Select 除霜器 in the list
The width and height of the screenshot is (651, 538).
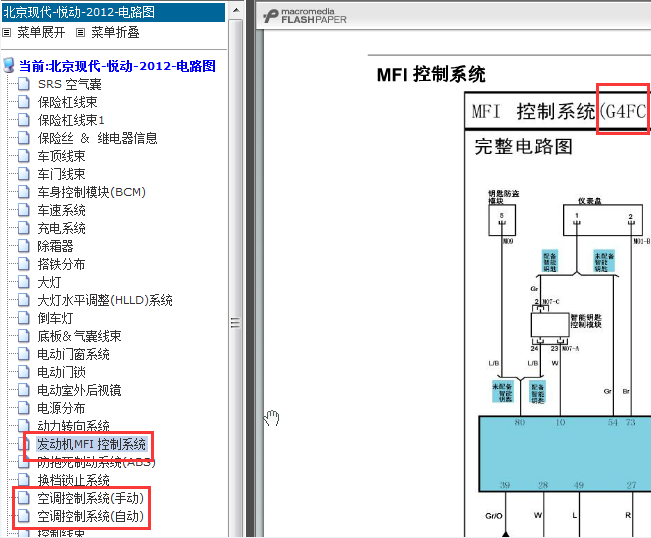[x=56, y=246]
